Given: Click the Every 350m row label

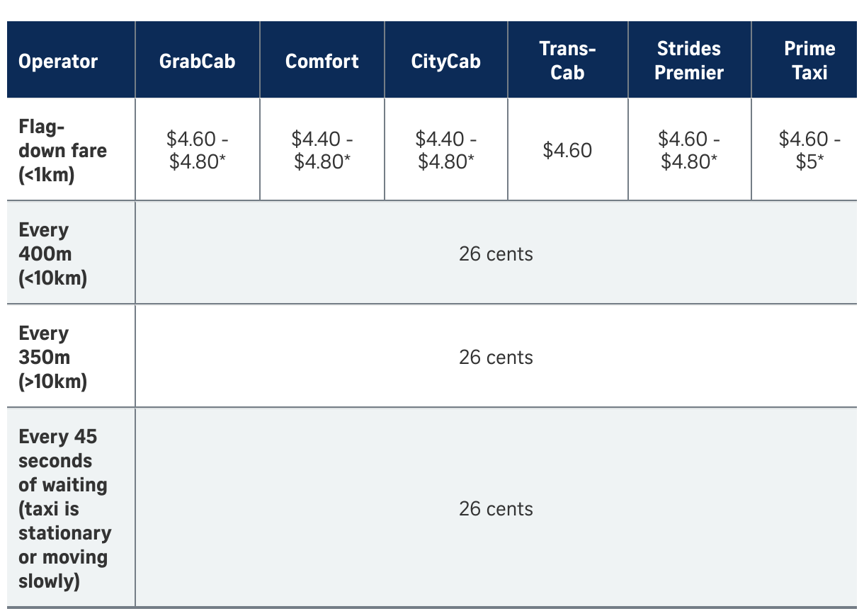Looking at the screenshot, I should tap(52, 357).
